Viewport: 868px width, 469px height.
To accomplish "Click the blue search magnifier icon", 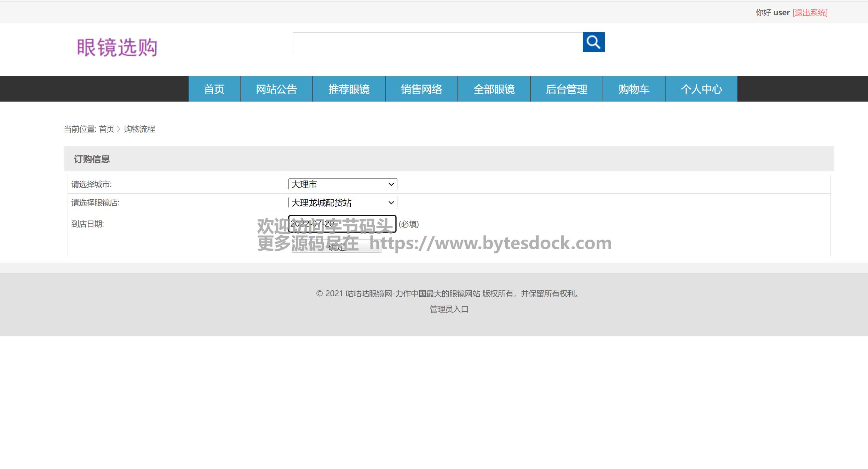I will pyautogui.click(x=593, y=42).
